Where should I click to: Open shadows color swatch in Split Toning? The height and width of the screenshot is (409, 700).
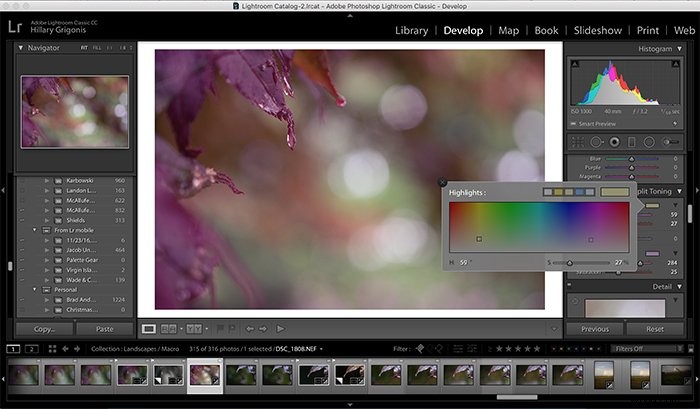pos(652,254)
